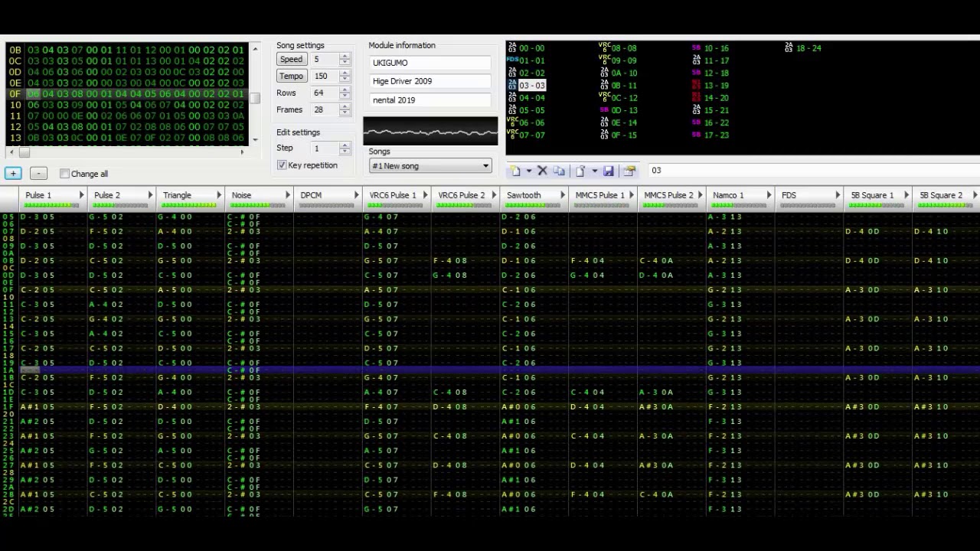Screen dimensions: 980x551
Task: Expand effect columns for Sawtooth channel
Action: pos(563,195)
